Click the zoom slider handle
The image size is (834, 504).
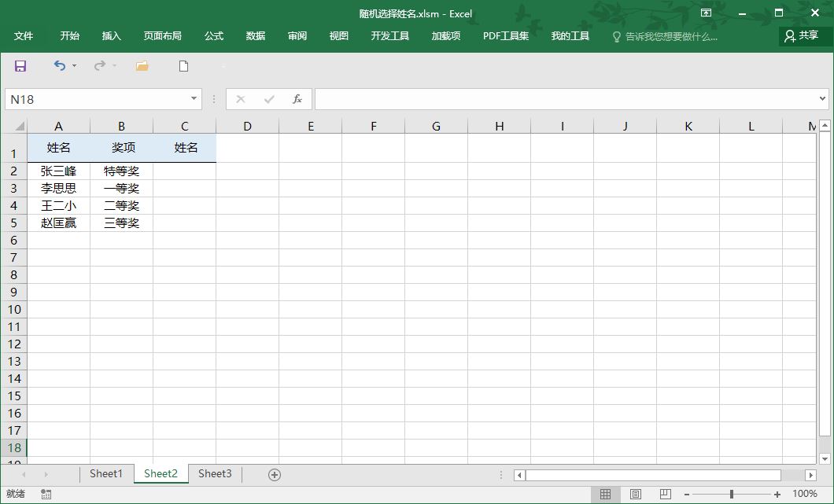(x=732, y=495)
